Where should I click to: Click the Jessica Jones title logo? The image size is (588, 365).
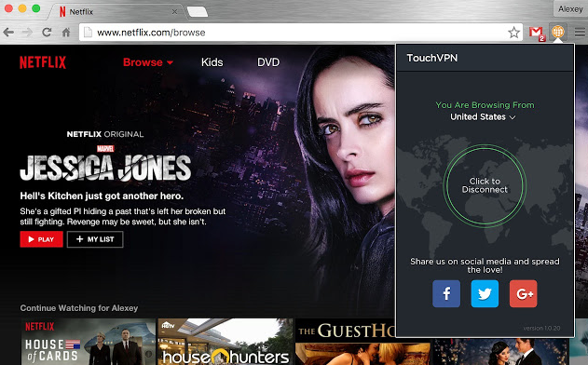point(105,167)
